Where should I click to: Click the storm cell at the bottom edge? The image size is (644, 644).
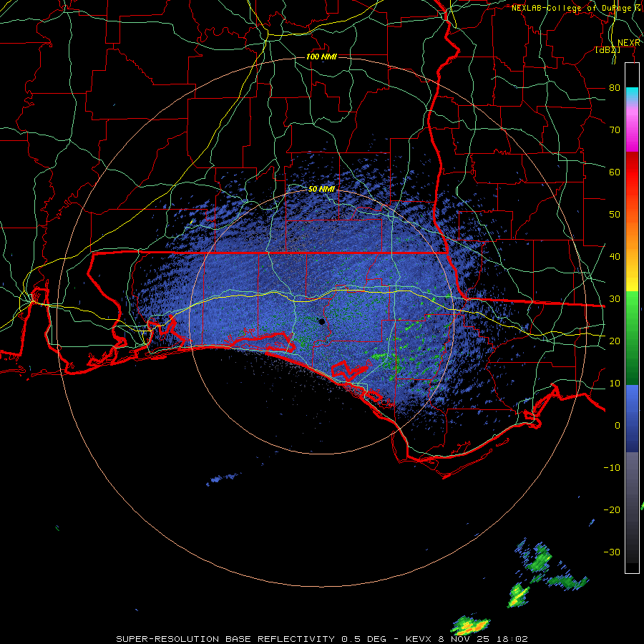tap(471, 625)
